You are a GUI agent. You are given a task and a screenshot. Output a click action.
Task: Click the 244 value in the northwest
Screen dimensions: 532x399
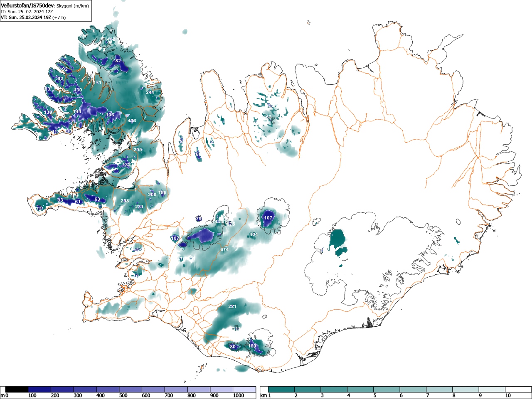click(x=150, y=92)
